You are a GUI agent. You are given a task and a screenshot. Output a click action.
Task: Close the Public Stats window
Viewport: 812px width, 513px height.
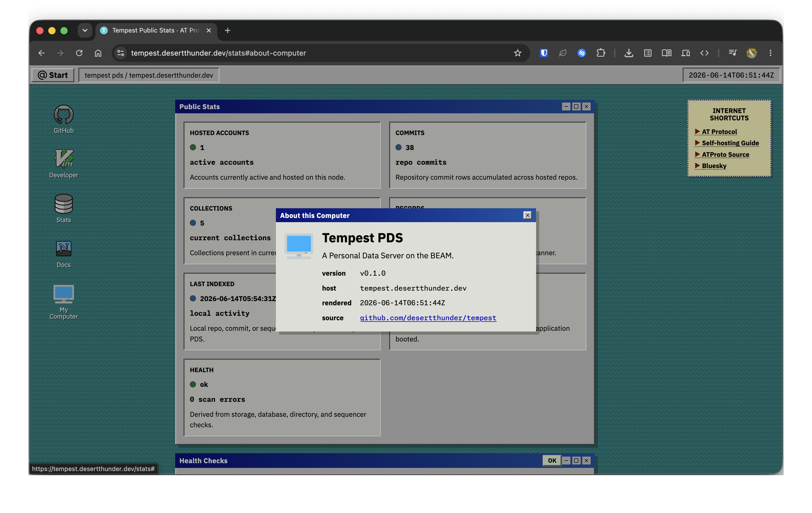point(586,106)
